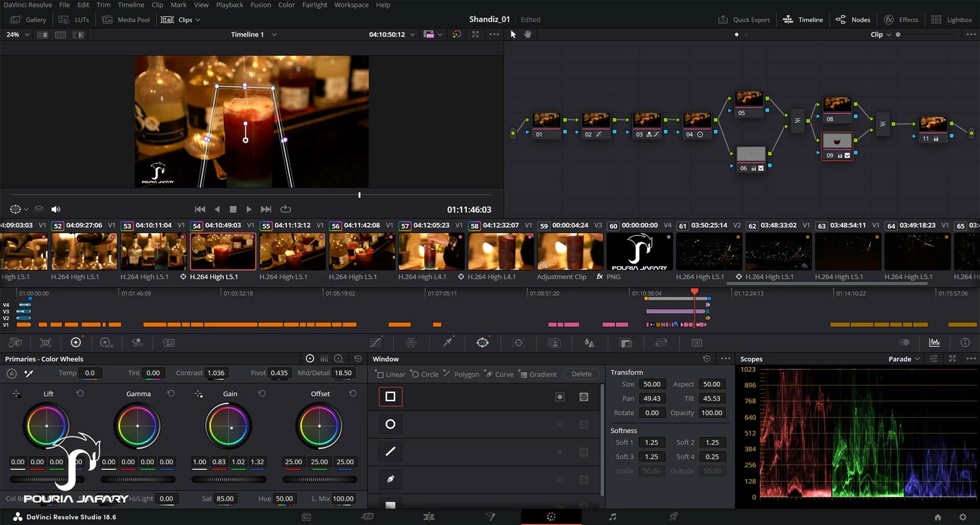
Task: Open the Color menu
Action: (x=286, y=5)
